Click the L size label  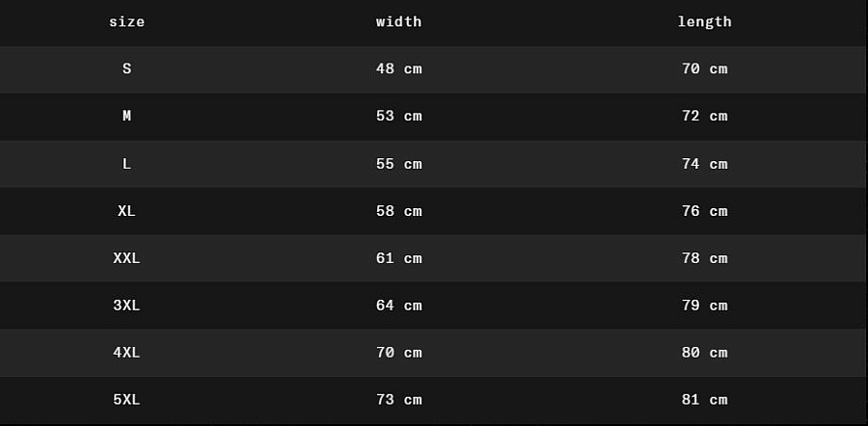[126, 164]
